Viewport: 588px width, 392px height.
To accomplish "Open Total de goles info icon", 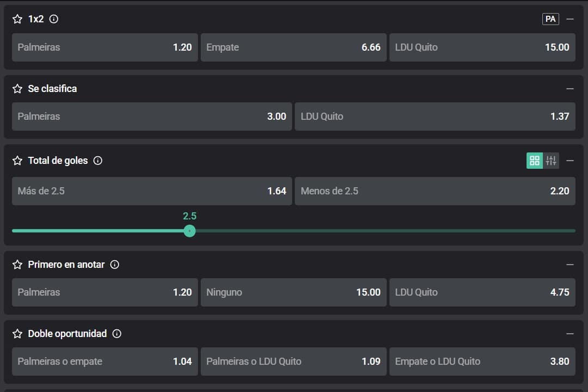I will (x=98, y=161).
